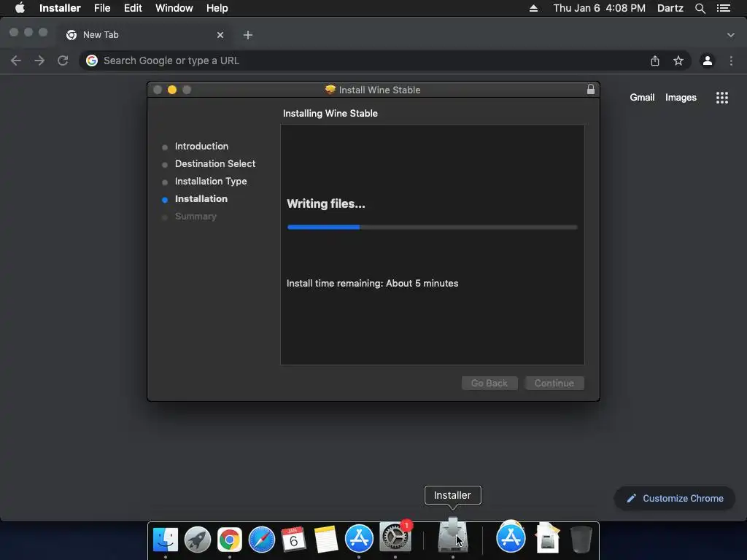This screenshot has height=560, width=747.
Task: Open the document stack in the Dock
Action: [x=547, y=537]
